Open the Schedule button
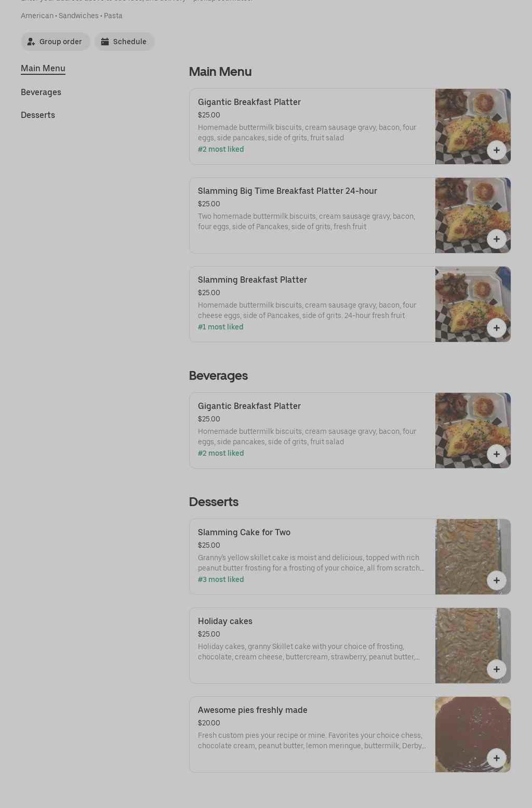The width and height of the screenshot is (532, 808). coord(125,42)
